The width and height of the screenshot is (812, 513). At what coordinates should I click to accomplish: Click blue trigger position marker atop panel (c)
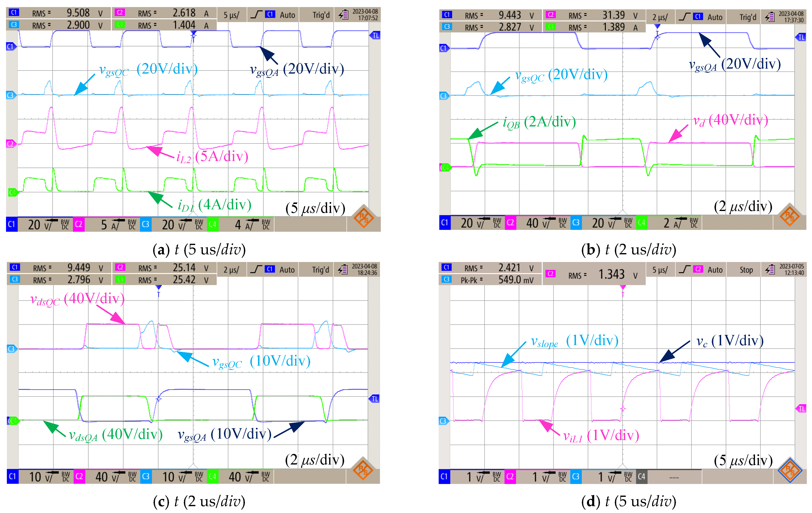coord(158,287)
